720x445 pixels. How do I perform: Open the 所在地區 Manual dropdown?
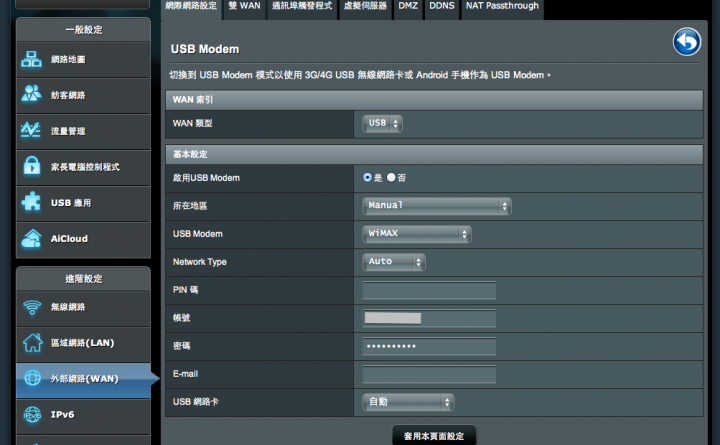437,206
